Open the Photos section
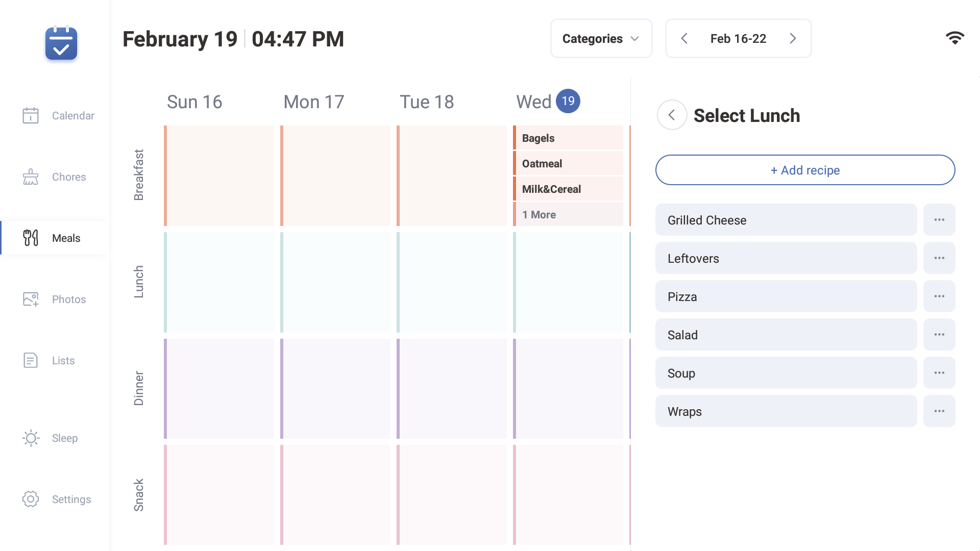 58,299
